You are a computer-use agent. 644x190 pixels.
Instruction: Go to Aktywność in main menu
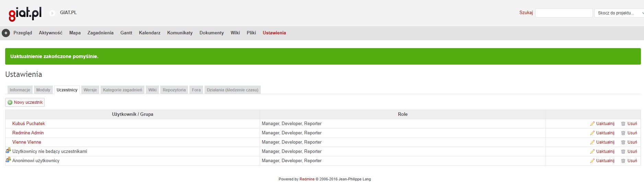[50, 33]
